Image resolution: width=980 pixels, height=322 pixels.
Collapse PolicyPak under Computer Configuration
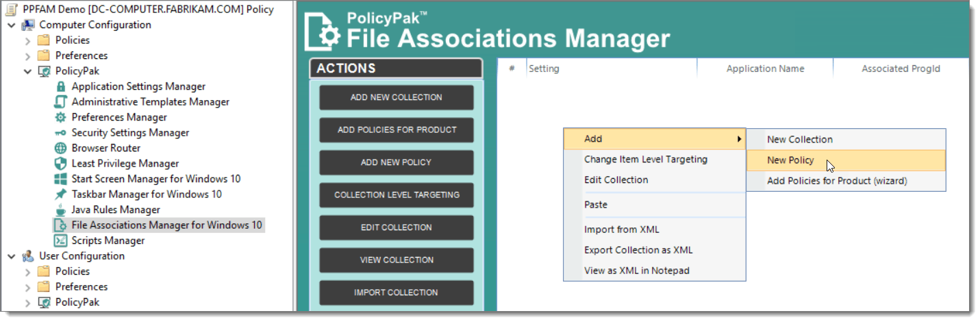28,71
